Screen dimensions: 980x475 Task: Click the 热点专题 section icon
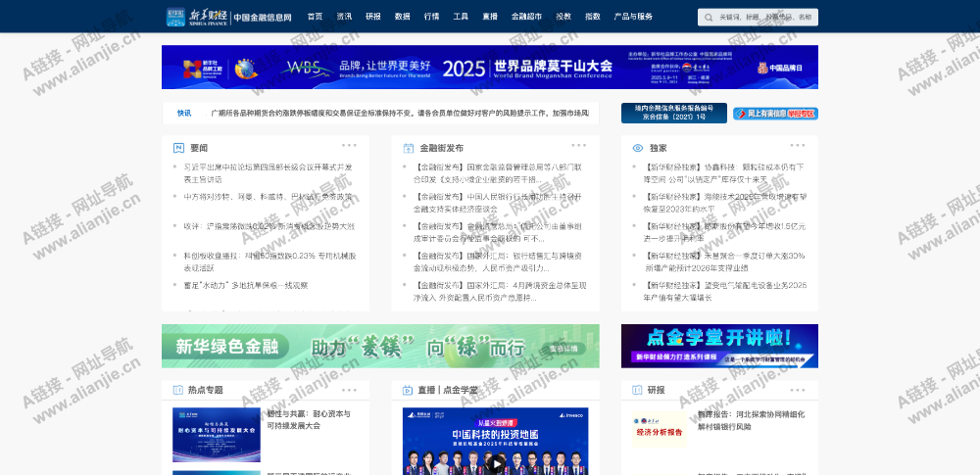178,390
